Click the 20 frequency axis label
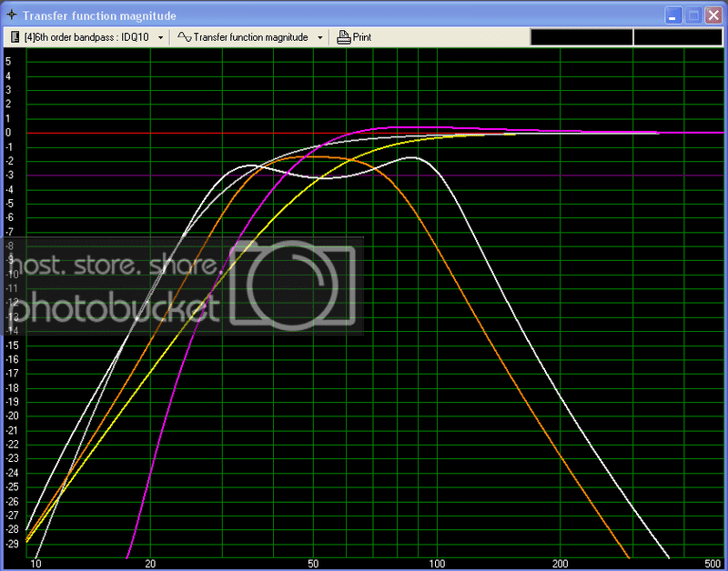 pos(150,564)
